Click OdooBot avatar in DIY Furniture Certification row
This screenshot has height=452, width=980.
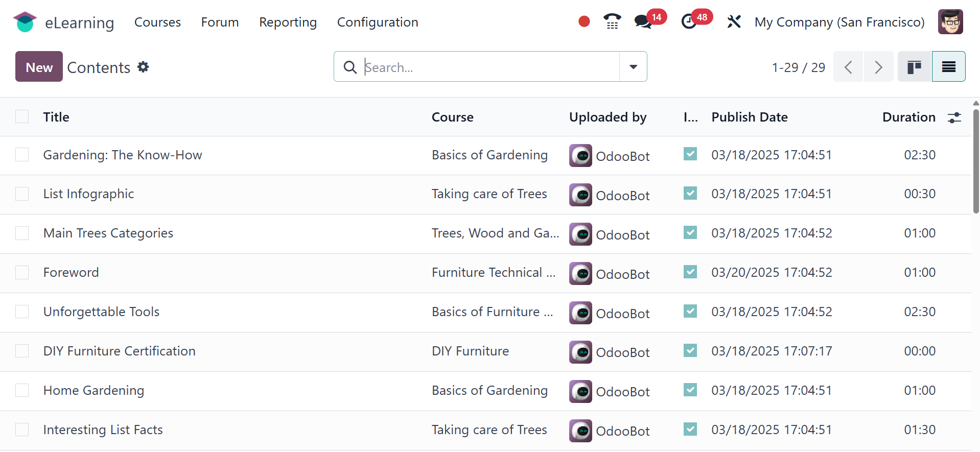click(x=580, y=352)
